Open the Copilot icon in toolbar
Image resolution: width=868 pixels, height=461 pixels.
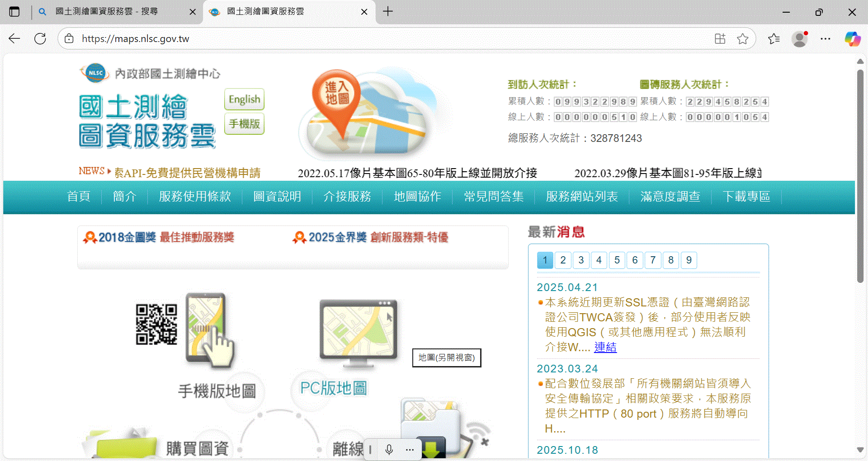852,39
